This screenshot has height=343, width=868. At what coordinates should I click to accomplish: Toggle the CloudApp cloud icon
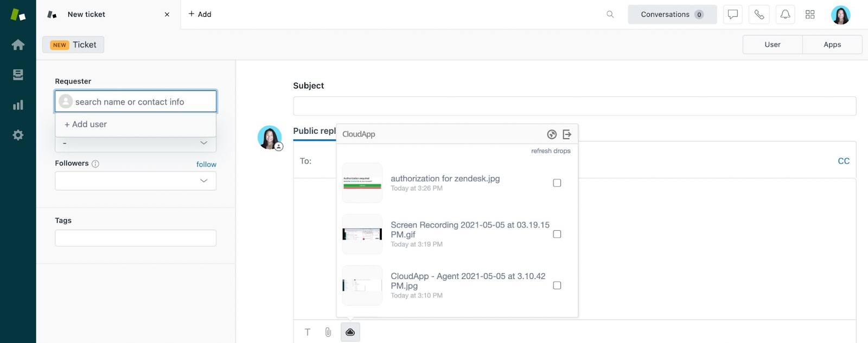coord(350,332)
